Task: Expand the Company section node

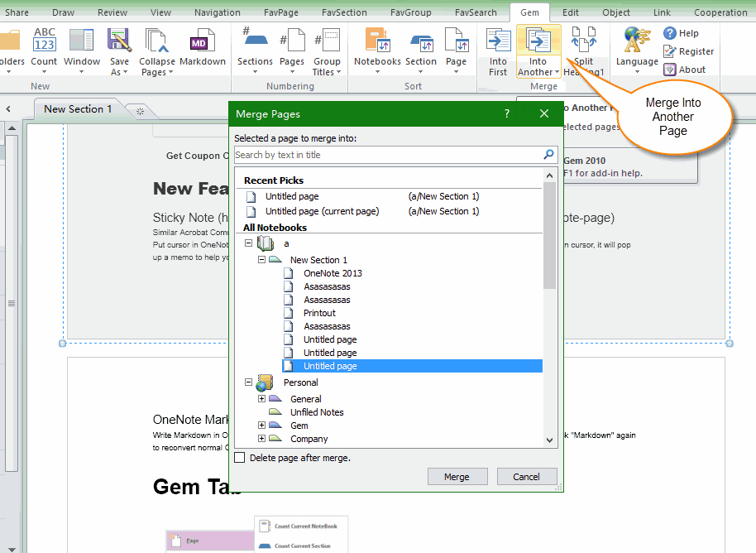Action: point(262,438)
